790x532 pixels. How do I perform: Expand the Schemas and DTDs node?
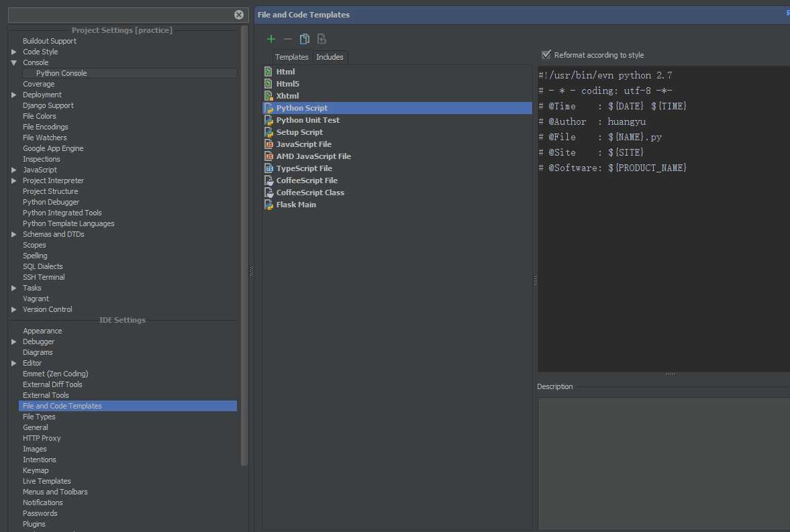pos(13,234)
